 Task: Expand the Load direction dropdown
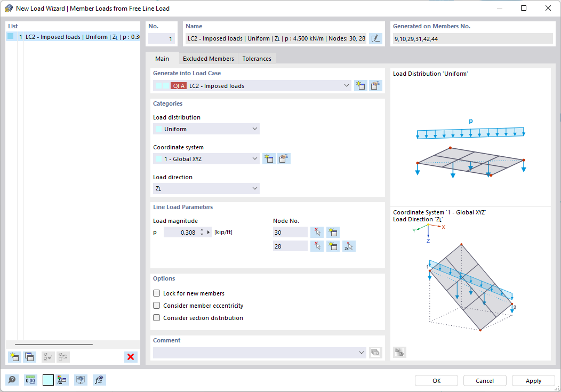[x=255, y=188]
